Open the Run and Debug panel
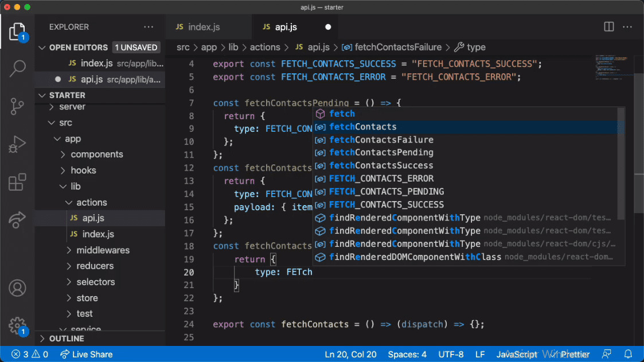644x362 pixels. (17, 144)
